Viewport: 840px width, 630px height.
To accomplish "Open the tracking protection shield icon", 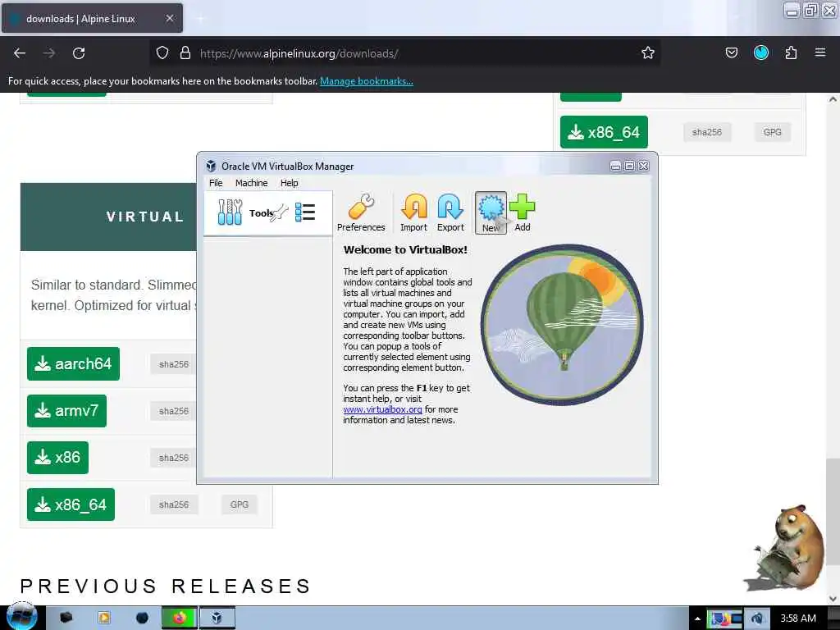I will pyautogui.click(x=162, y=53).
